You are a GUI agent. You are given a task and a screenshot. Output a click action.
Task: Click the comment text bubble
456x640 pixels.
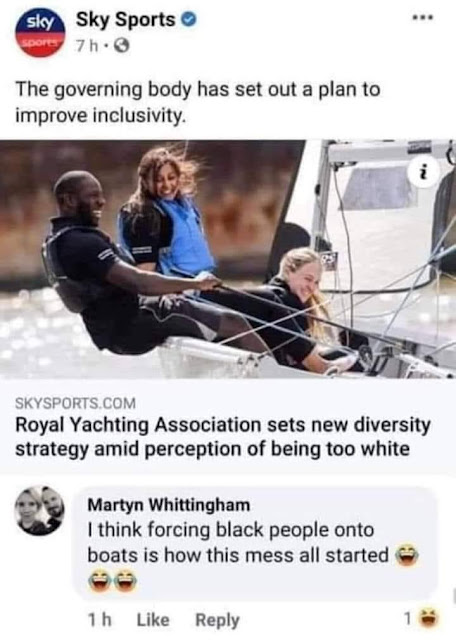pos(255,543)
